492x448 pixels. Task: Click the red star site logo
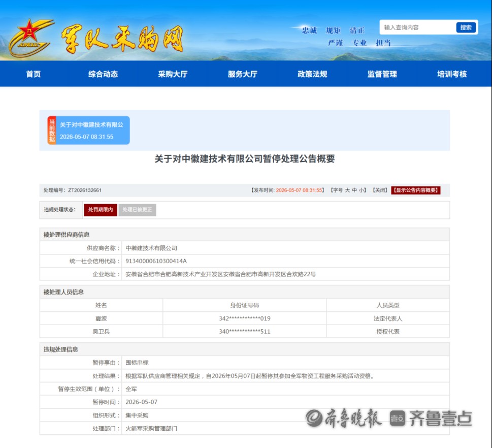click(x=31, y=38)
